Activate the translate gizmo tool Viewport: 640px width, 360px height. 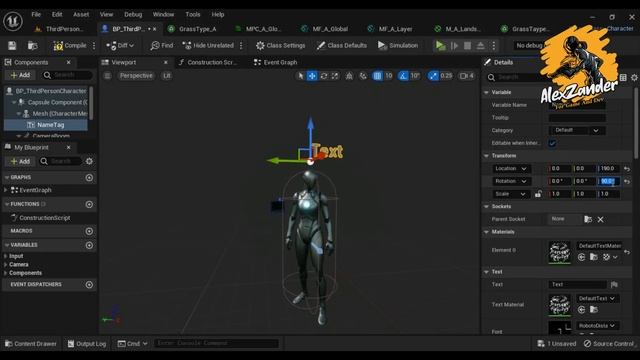312,76
